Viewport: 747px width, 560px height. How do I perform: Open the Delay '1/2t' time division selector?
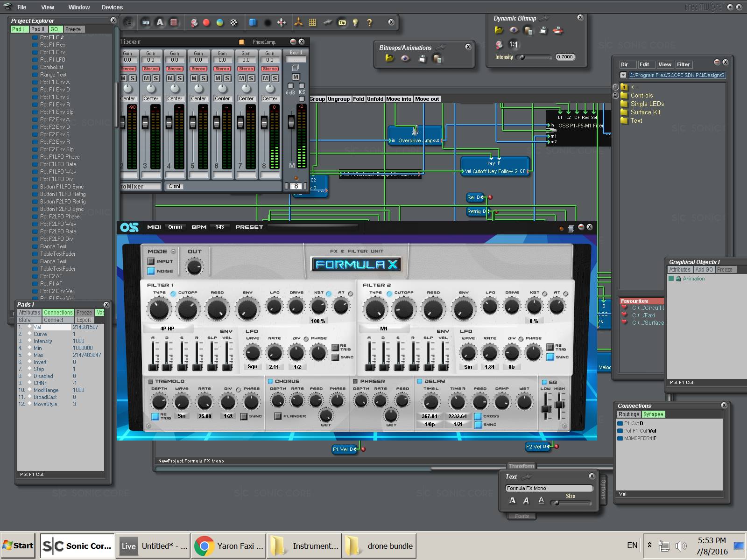click(x=458, y=424)
